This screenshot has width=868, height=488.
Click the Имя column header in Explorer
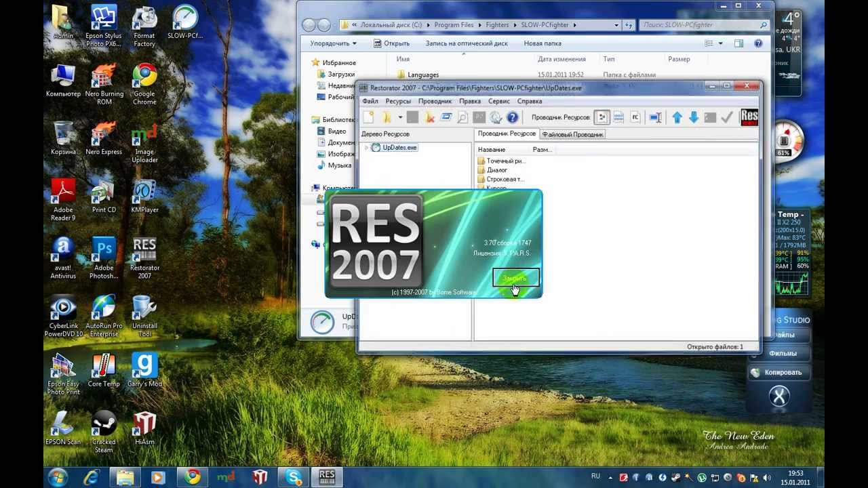[x=403, y=59]
